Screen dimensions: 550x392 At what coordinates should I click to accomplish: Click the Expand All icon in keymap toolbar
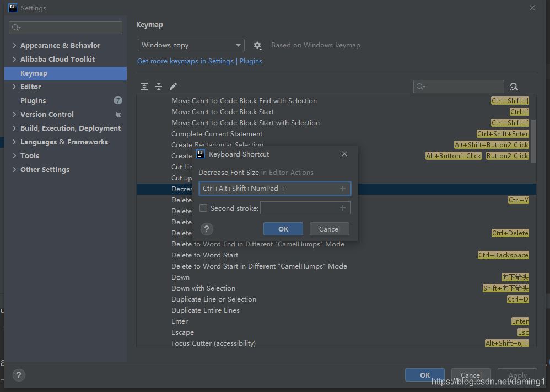click(x=144, y=87)
